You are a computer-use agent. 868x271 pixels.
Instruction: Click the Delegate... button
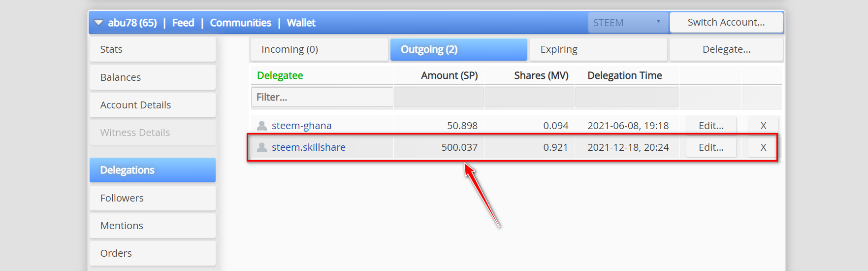click(726, 49)
